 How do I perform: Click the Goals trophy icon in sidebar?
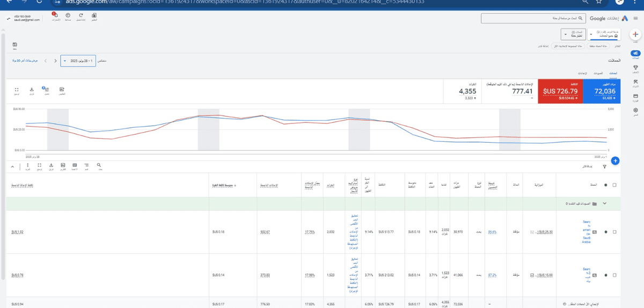click(x=635, y=67)
